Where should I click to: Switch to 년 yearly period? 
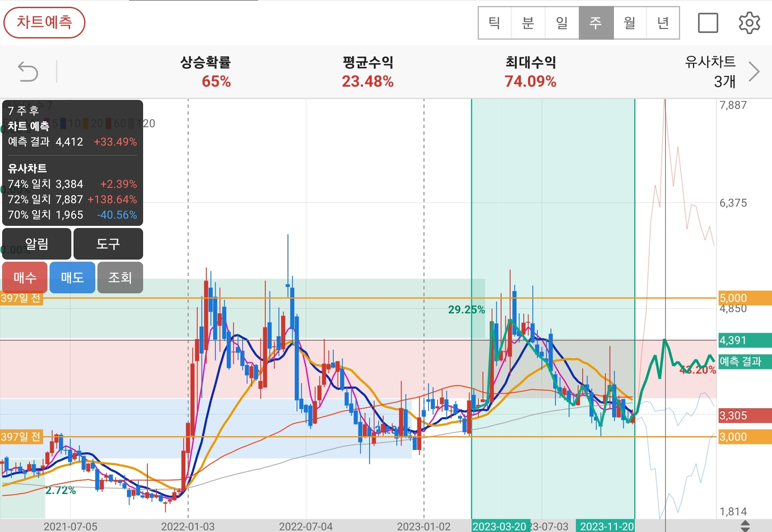pyautogui.click(x=663, y=23)
